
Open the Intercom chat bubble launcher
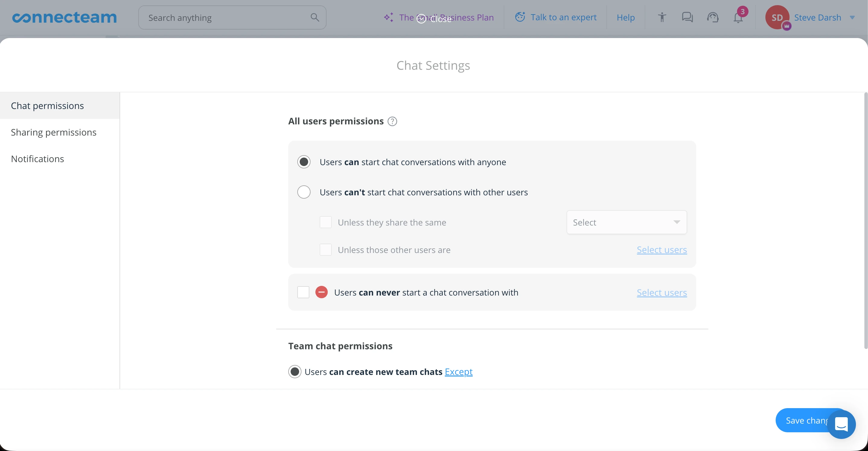pos(841,424)
